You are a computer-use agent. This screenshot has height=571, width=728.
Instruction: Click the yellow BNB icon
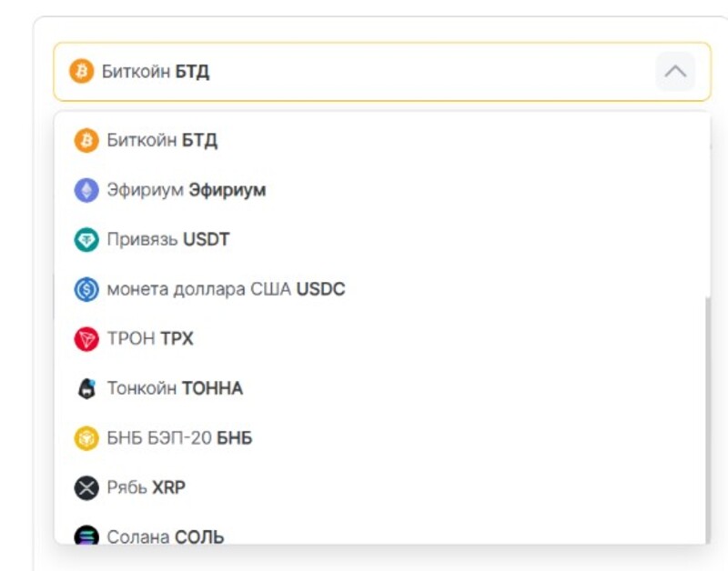(86, 438)
